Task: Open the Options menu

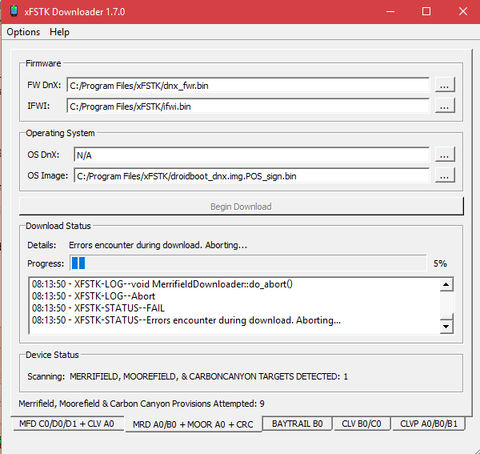Action: [x=23, y=32]
